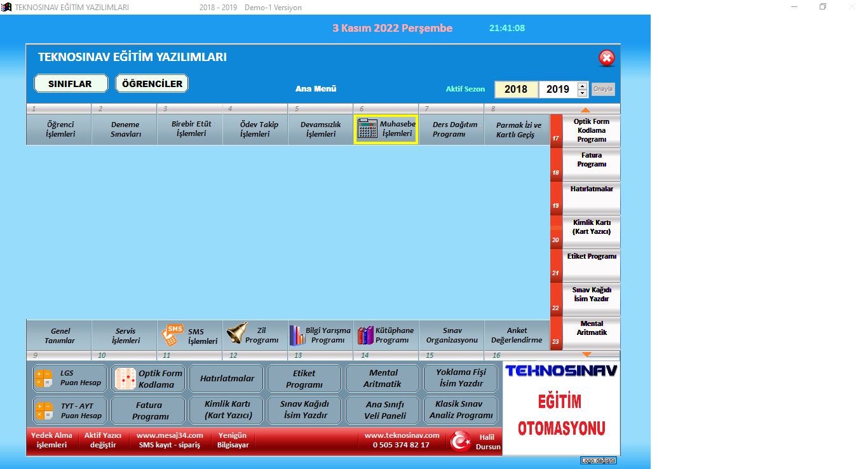Click TYT - AYT calculator icon
This screenshot has height=469, width=868.
[x=44, y=411]
